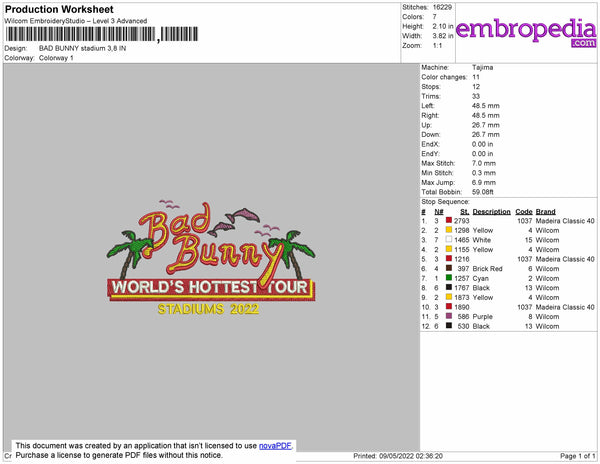600x464 pixels.
Task: Select the yellow swatch in stop row 2
Action: (449, 230)
